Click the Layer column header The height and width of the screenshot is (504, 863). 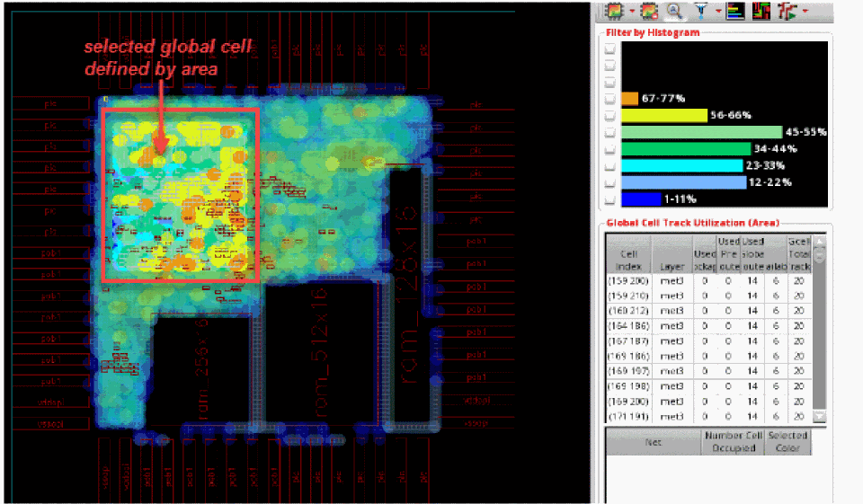point(672,267)
